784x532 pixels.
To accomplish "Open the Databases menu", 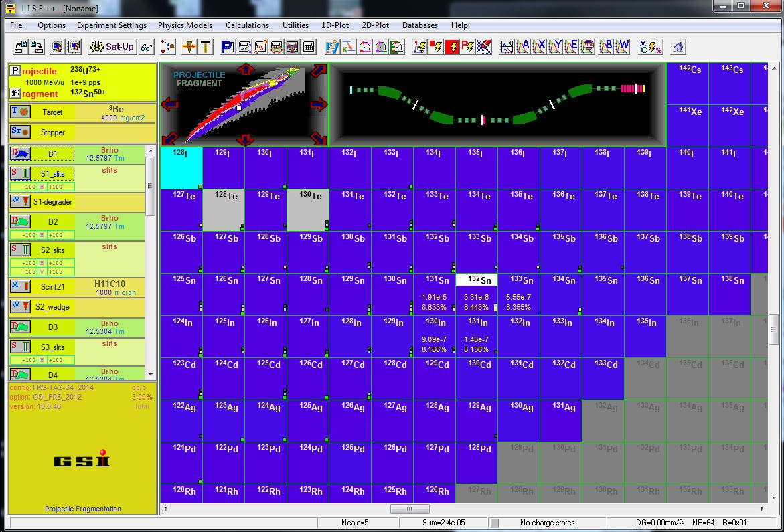I will point(420,25).
